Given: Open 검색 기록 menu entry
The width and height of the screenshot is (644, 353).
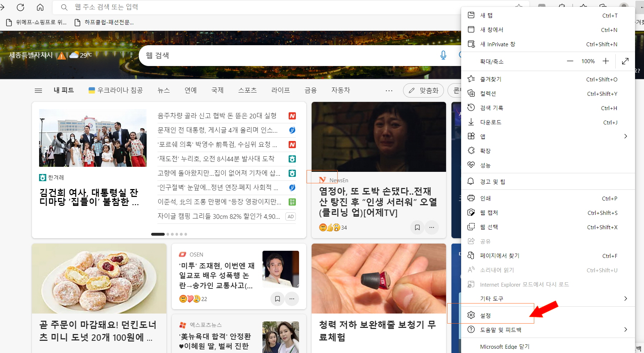Looking at the screenshot, I should tap(548, 108).
